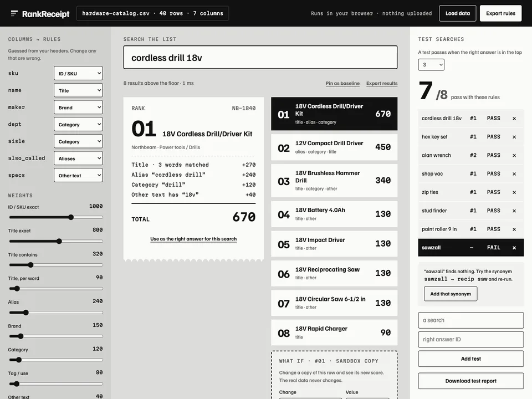Adjust the Brand weight slider
Viewport: 532px width, 399px height.
point(56,336)
